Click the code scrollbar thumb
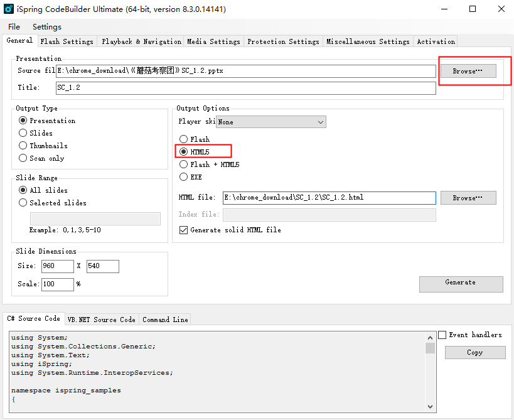Screen dimensions: 514x420 click(x=431, y=348)
